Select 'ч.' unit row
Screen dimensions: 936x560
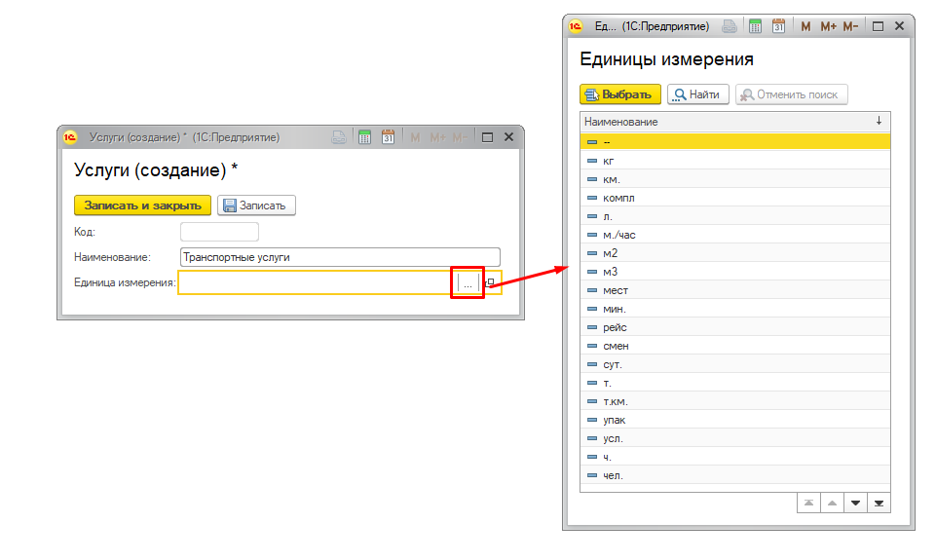734,457
